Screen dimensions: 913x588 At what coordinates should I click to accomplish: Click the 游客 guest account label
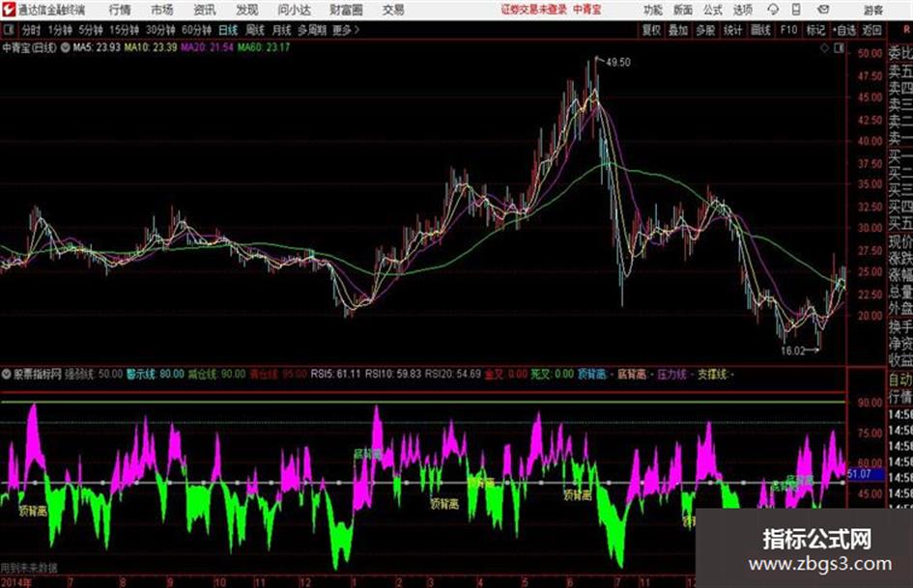click(872, 10)
